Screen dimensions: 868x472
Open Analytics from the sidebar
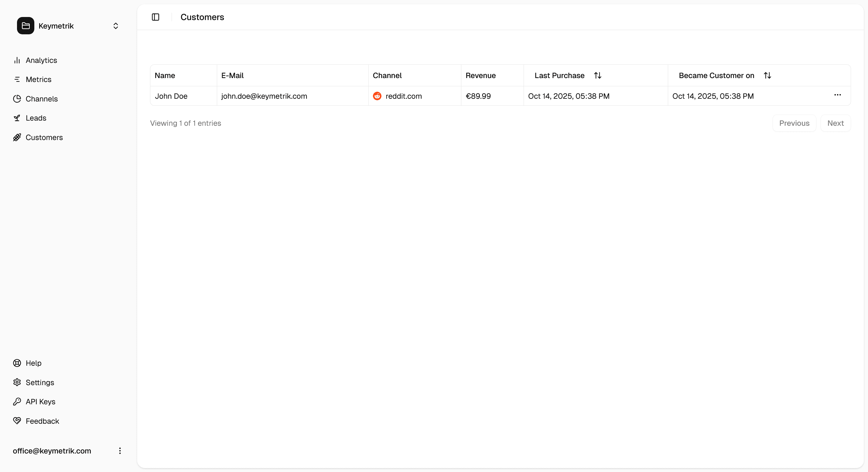point(41,60)
